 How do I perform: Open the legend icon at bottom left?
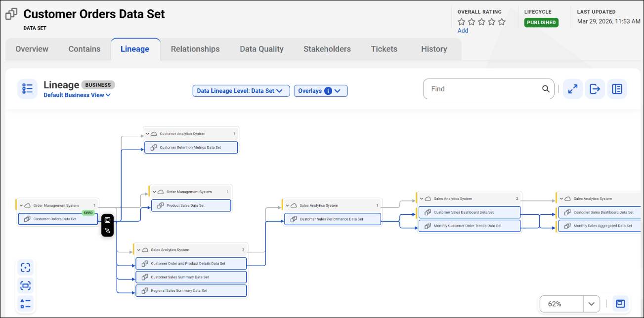pos(26,303)
